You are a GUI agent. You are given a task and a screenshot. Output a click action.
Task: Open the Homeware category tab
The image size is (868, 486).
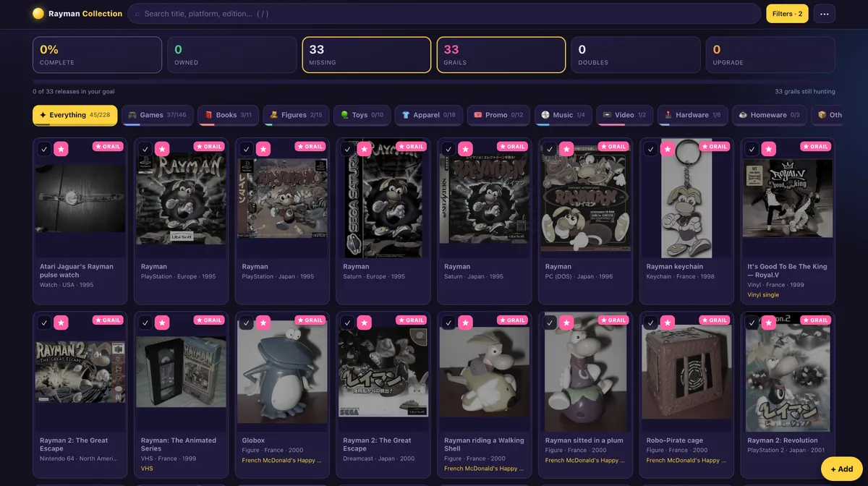[770, 115]
